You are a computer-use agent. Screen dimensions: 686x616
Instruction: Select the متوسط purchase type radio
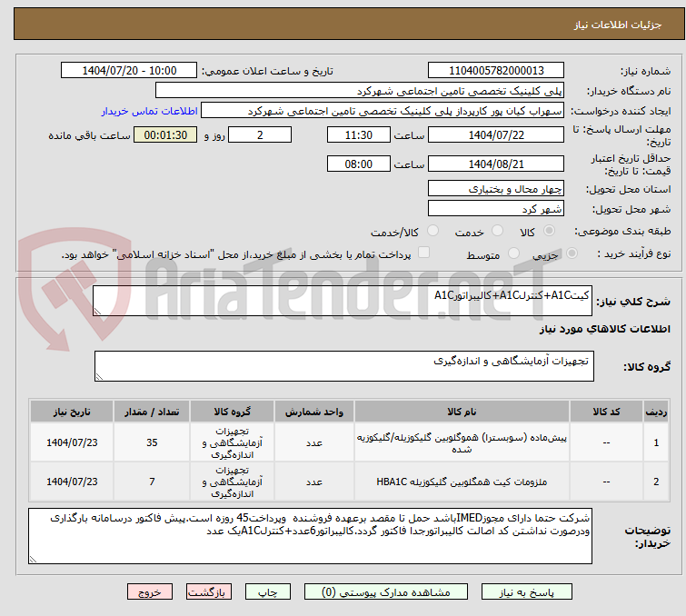click(513, 253)
